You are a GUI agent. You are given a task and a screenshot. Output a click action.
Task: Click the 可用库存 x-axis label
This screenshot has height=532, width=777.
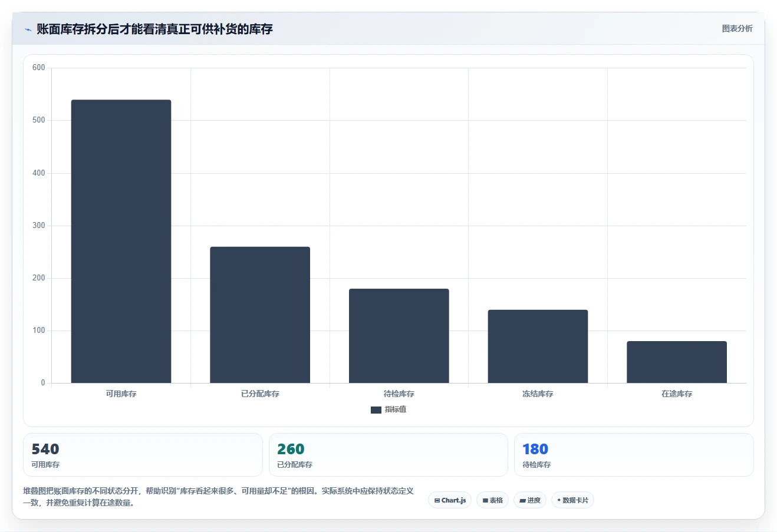pos(121,394)
